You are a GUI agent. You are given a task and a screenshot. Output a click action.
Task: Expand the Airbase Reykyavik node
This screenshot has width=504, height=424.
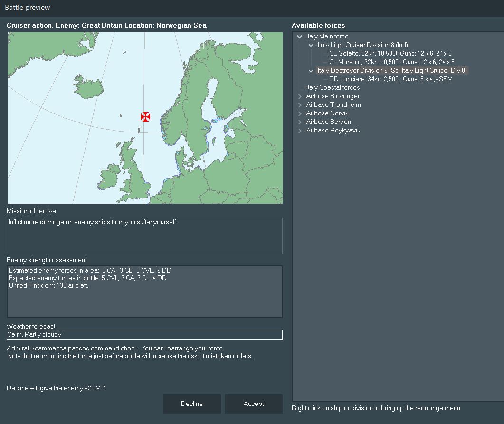pyautogui.click(x=300, y=131)
